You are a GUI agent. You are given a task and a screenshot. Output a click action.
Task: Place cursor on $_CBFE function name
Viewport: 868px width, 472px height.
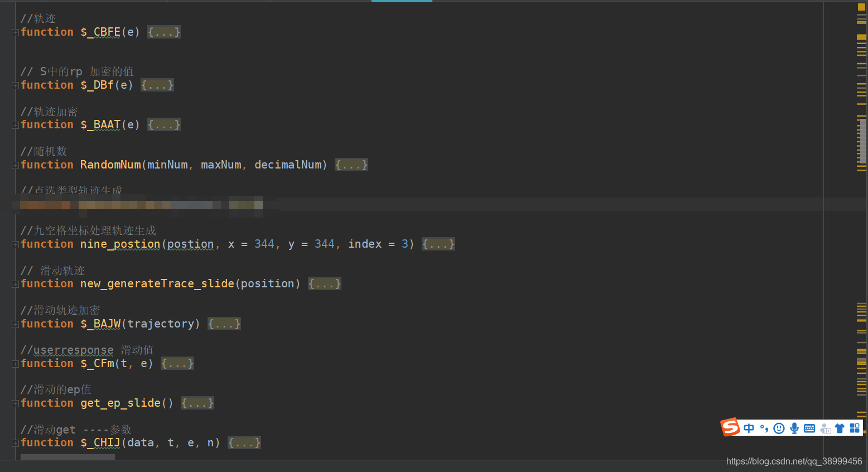pyautogui.click(x=100, y=32)
